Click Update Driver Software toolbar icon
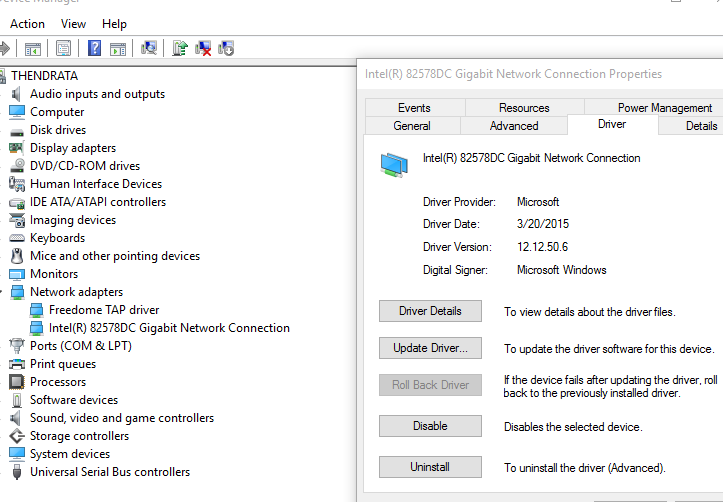 (x=180, y=48)
